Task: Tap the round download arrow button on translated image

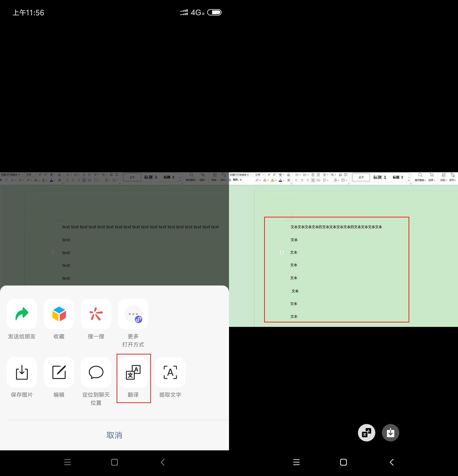Action: click(391, 433)
